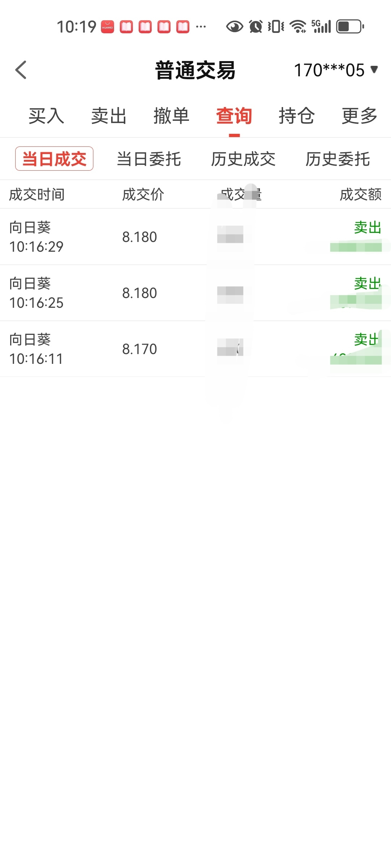Open the account 170***05 dropdown arrow

point(374,69)
